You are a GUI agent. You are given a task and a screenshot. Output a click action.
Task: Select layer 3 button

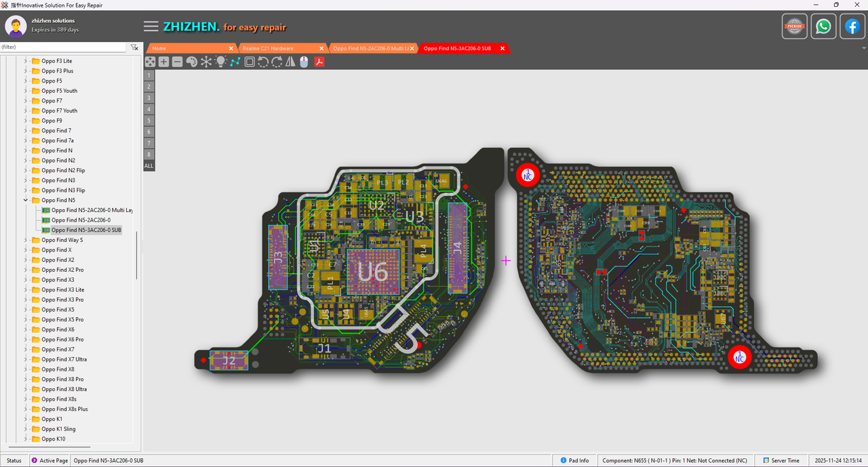(x=149, y=98)
